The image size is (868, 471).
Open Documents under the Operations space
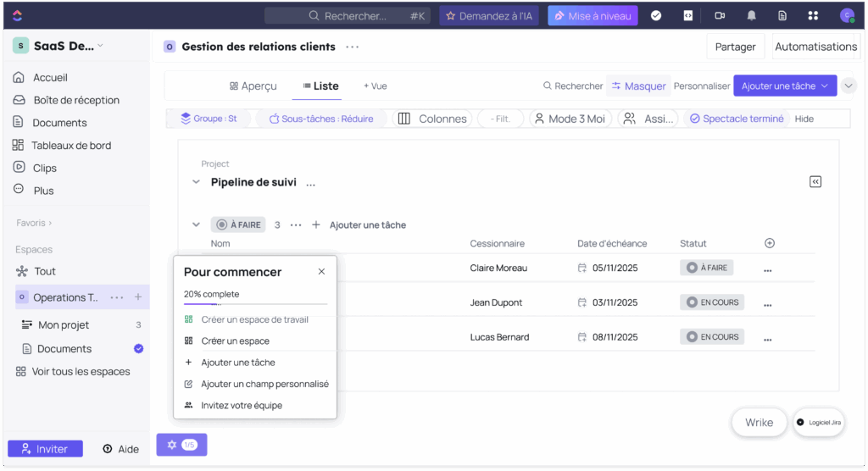tap(64, 349)
